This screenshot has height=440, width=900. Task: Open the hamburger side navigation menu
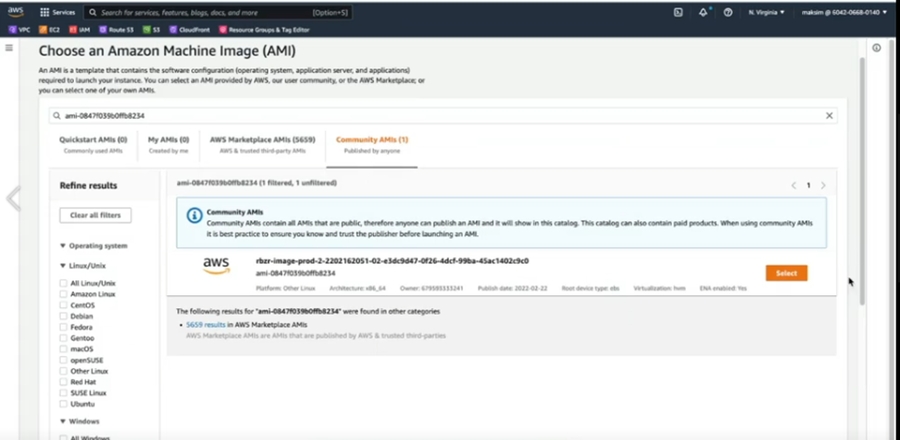pos(10,48)
